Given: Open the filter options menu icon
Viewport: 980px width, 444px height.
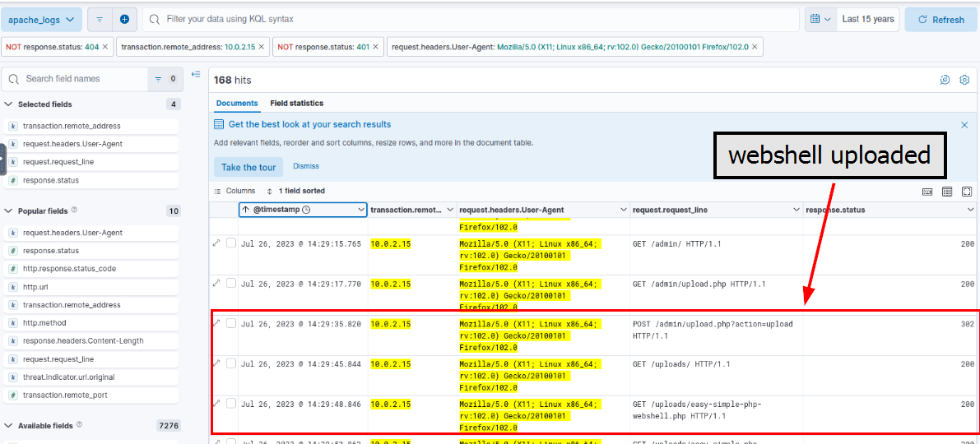Looking at the screenshot, I should (99, 19).
